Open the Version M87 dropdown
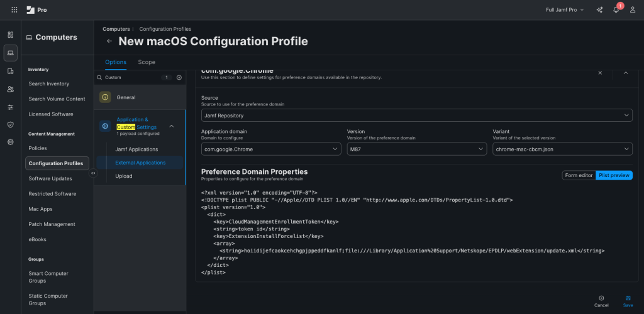The image size is (644, 314). pyautogui.click(x=417, y=149)
